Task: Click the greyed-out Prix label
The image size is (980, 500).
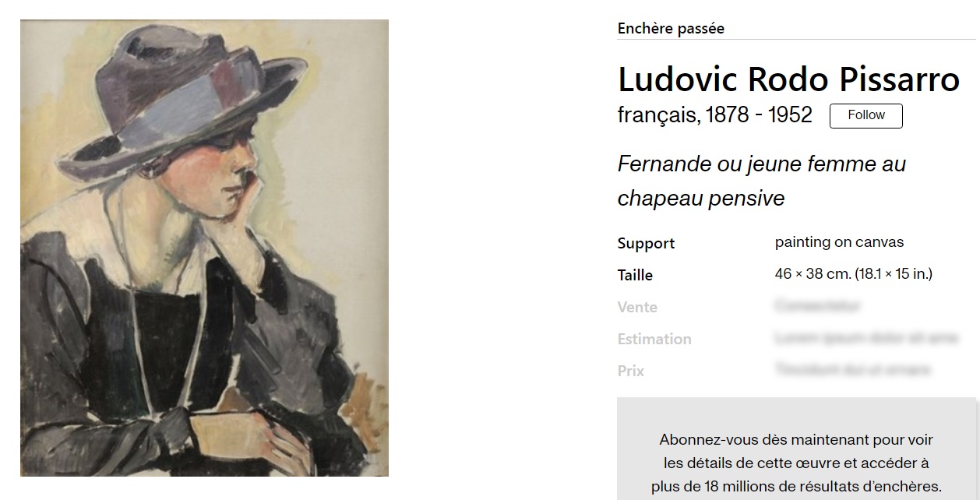Action: click(x=631, y=371)
